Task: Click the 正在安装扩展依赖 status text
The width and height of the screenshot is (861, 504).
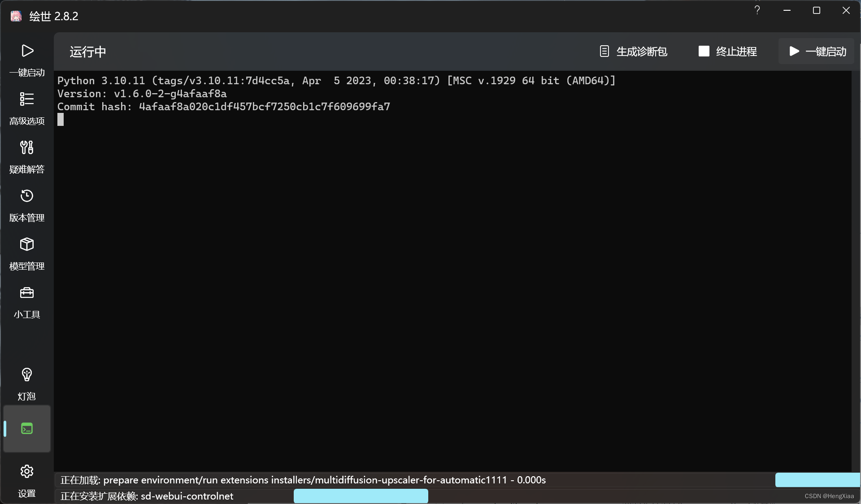Action: [x=147, y=496]
